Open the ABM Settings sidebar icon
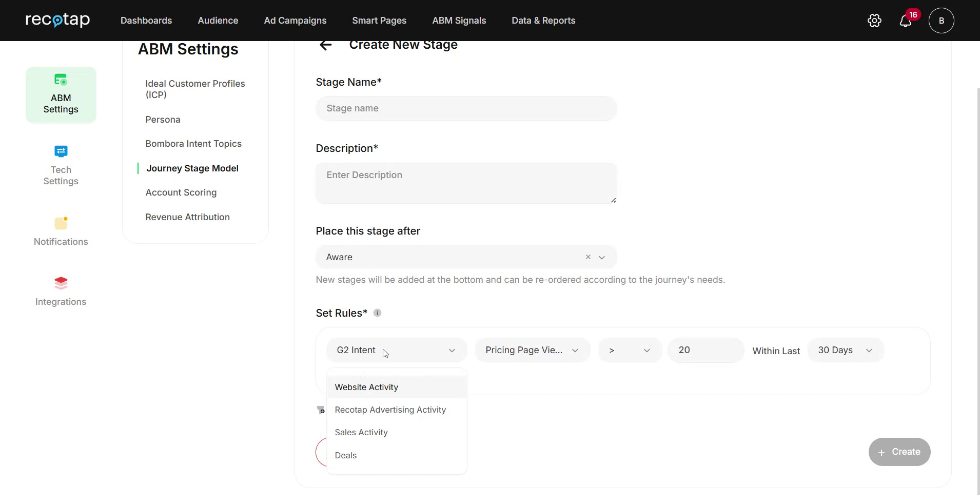980x504 pixels. tap(61, 94)
